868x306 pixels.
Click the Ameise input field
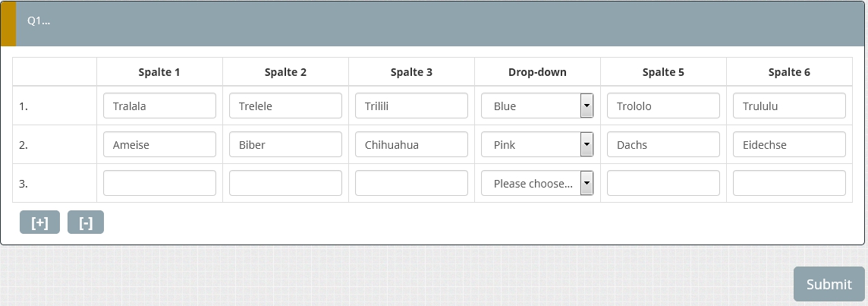[159, 144]
